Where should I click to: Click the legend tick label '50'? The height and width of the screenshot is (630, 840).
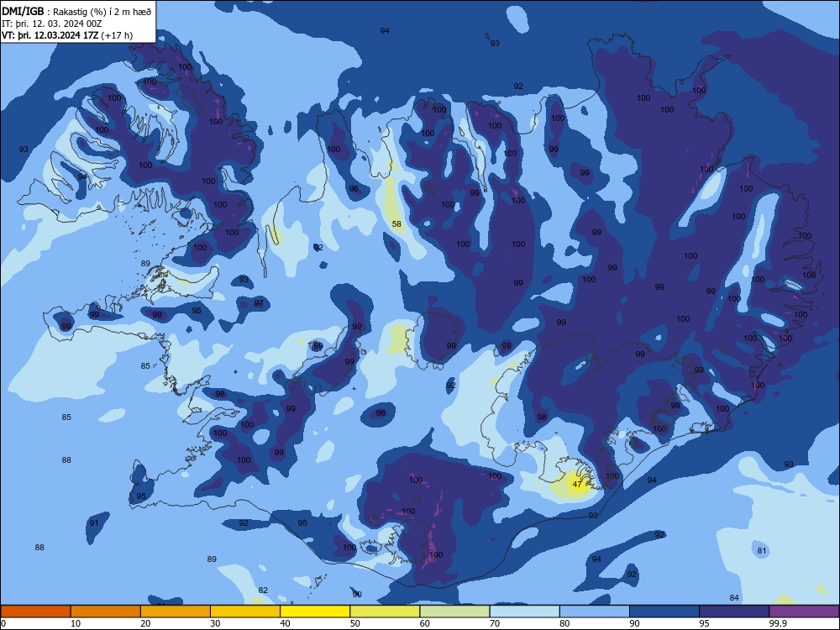click(355, 623)
